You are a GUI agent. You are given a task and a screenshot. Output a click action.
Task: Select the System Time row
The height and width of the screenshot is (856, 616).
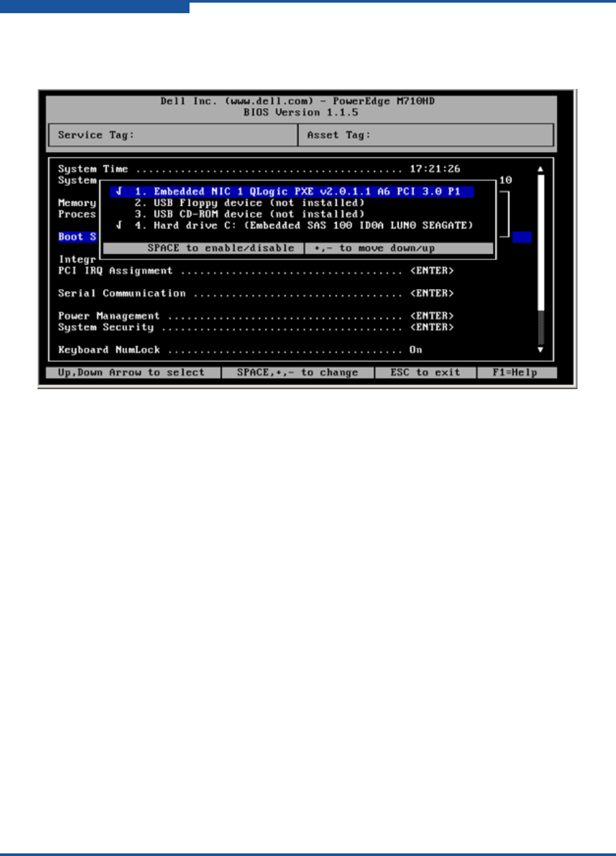click(x=259, y=169)
